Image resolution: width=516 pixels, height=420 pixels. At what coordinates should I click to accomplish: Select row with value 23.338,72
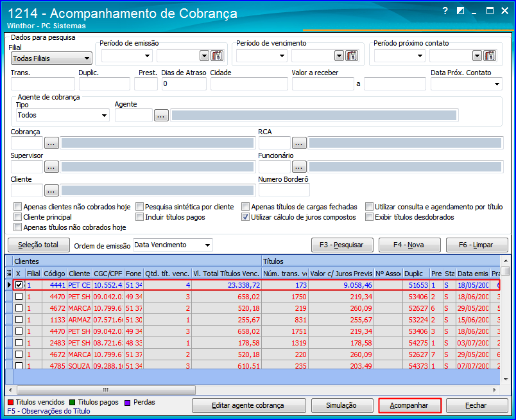point(257,285)
